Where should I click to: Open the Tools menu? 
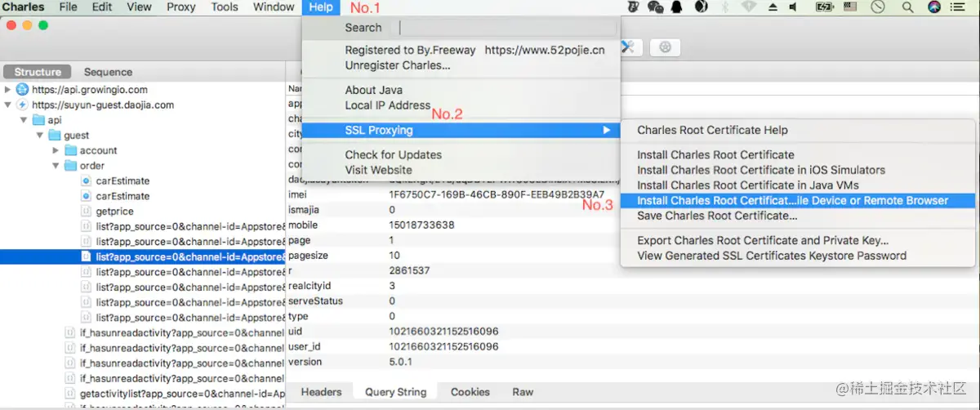(x=225, y=7)
